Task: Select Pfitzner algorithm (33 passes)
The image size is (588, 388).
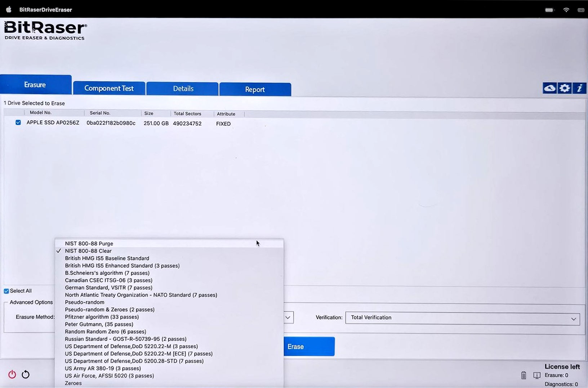Action: [x=169, y=317]
